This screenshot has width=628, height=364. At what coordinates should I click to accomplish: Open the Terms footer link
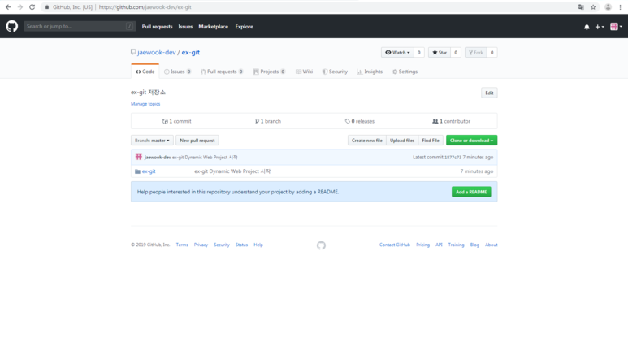(182, 245)
